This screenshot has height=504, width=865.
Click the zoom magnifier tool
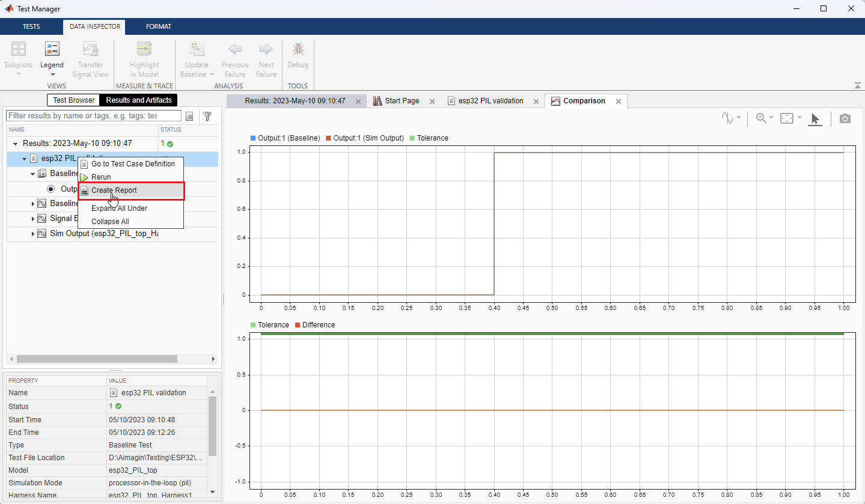tap(761, 118)
